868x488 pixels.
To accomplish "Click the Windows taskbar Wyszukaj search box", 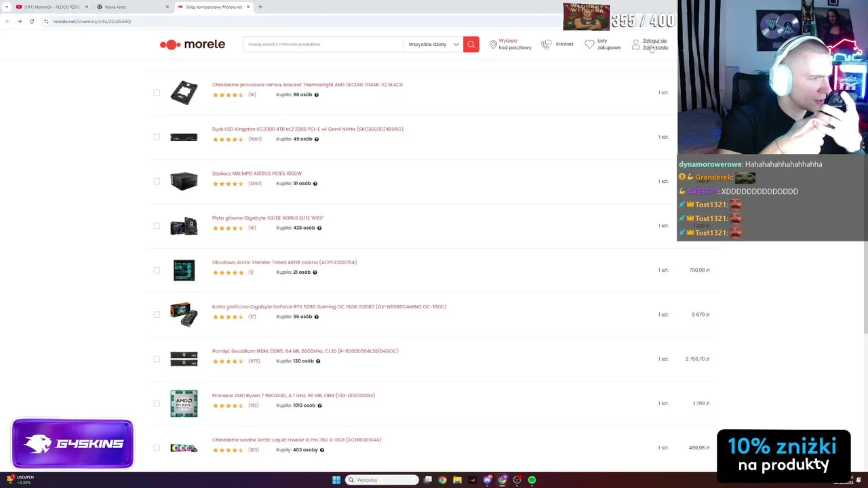I will [x=382, y=480].
